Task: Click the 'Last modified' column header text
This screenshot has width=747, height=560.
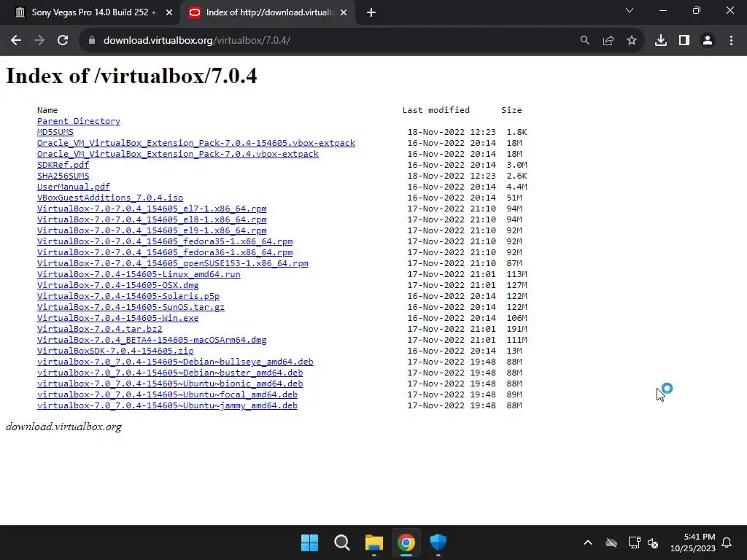Action: [436, 110]
